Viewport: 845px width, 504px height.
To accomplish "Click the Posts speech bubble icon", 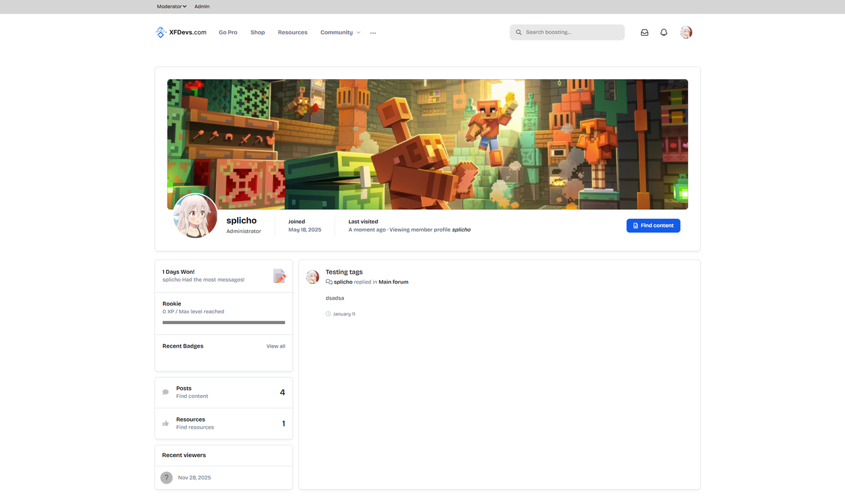I will (x=166, y=392).
